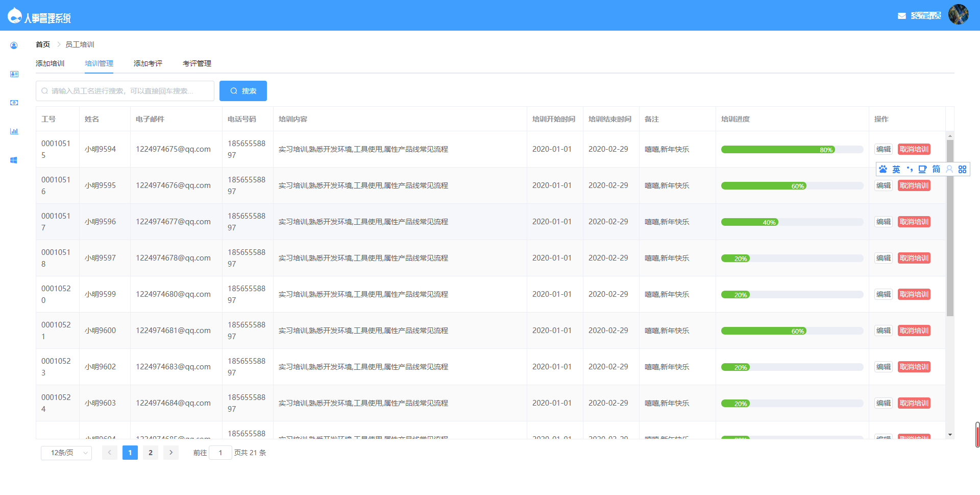This screenshot has height=495, width=980.
Task: Toggle 简 simplified-traditional character mode
Action: tap(936, 169)
